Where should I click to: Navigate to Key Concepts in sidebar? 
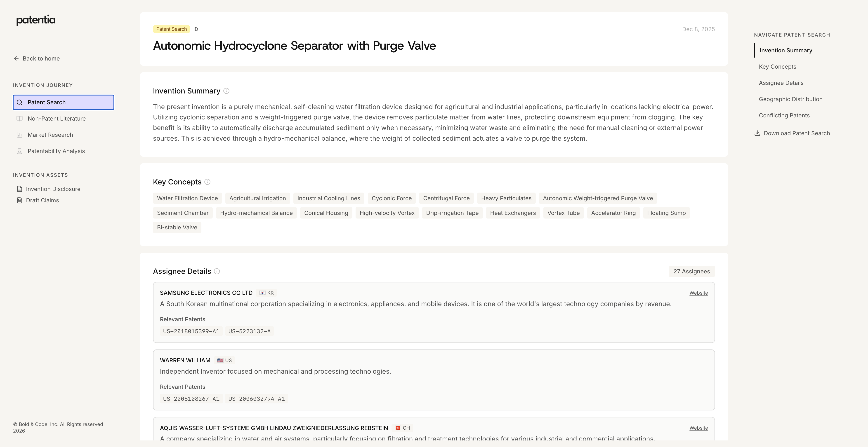coord(777,67)
